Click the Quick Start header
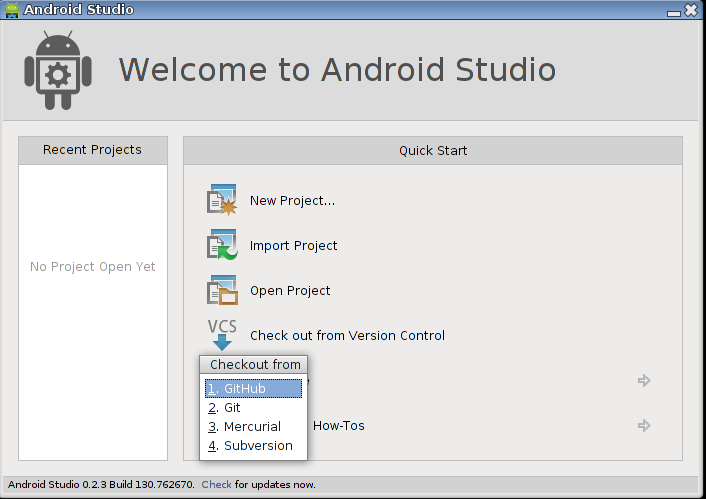 (433, 150)
